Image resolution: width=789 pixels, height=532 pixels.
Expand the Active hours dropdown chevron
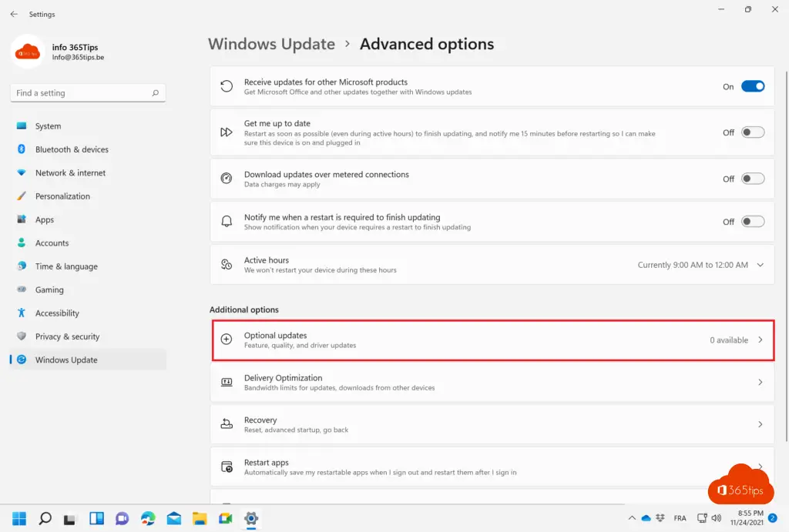click(760, 265)
